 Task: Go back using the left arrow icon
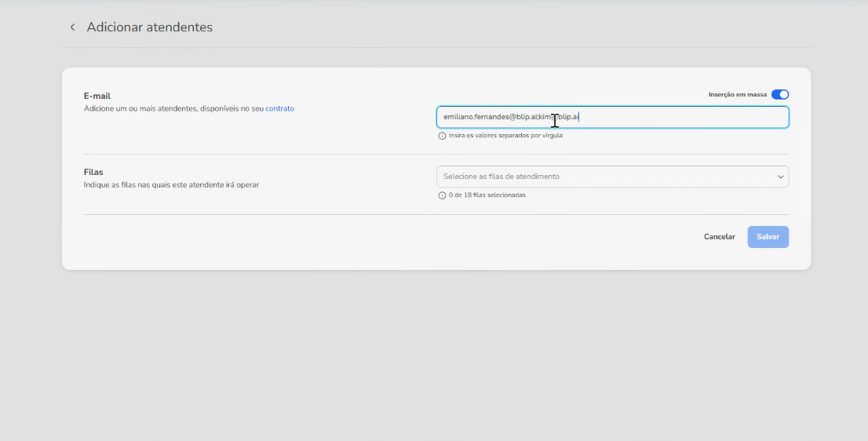(x=72, y=27)
